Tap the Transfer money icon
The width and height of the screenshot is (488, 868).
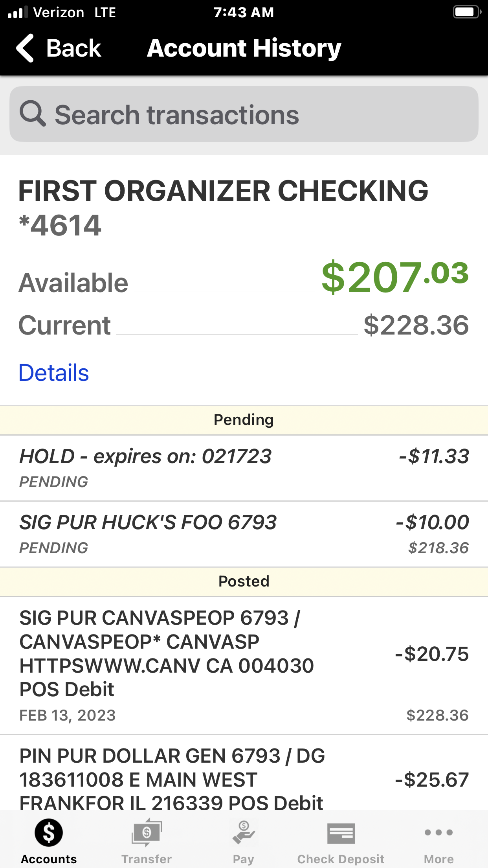click(147, 833)
